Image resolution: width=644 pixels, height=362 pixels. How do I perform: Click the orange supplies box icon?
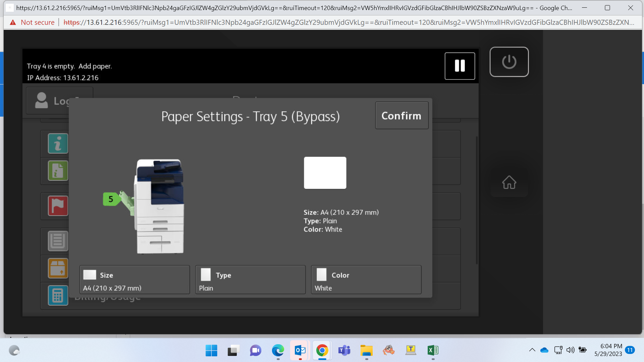58,268
